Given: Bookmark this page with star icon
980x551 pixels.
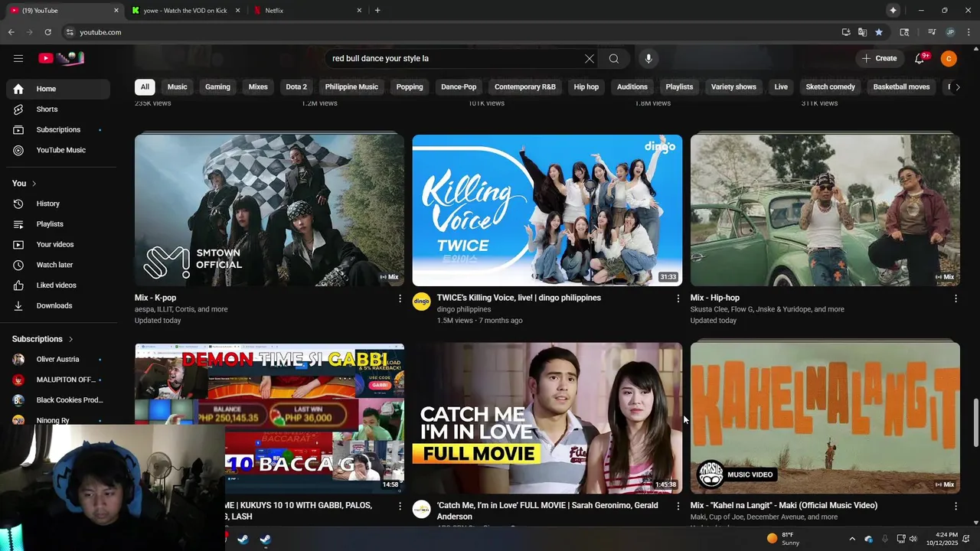Looking at the screenshot, I should tap(879, 32).
